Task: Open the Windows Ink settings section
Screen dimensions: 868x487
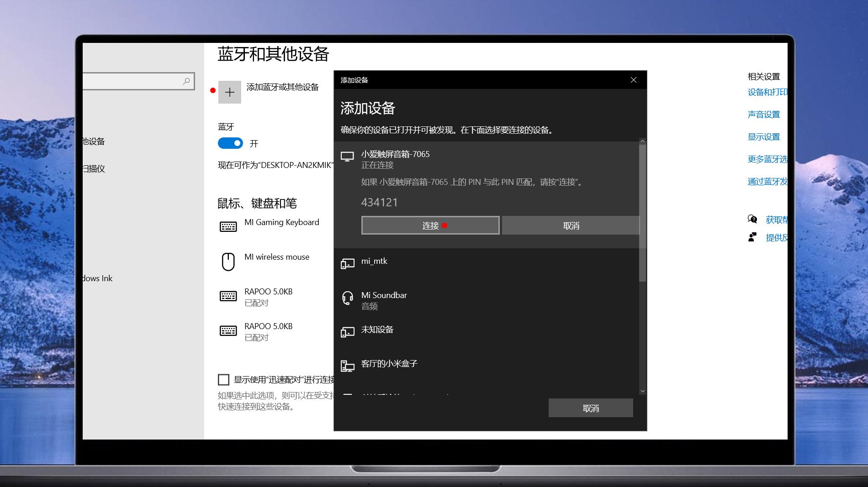Action: [x=96, y=278]
